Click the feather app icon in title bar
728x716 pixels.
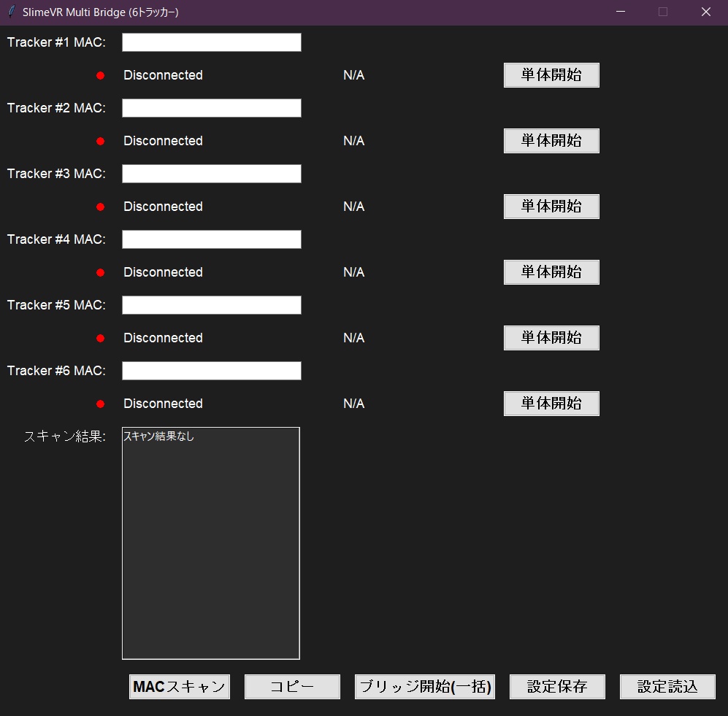coord(12,12)
